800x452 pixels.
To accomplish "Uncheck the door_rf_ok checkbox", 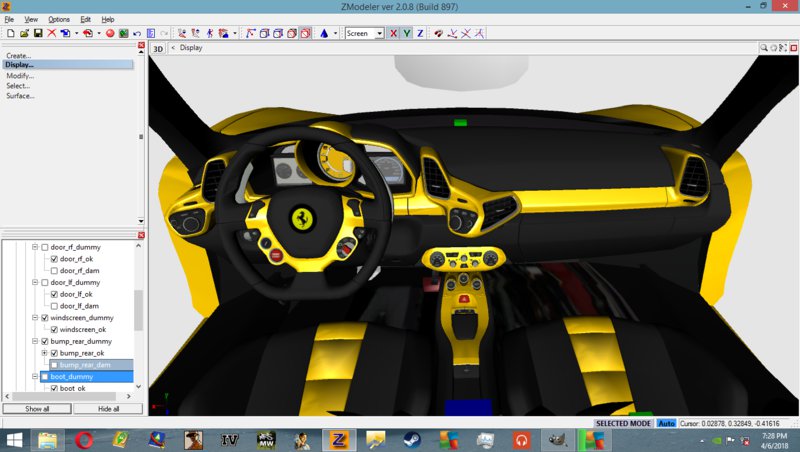I will (54, 259).
